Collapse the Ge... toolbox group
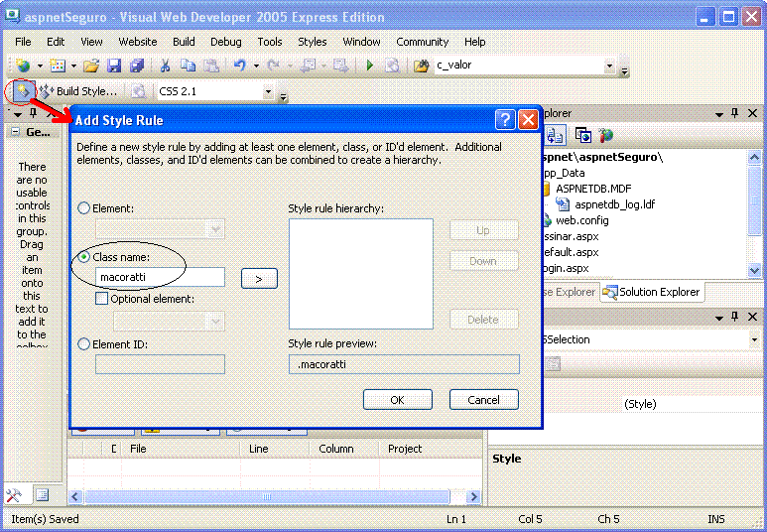The image size is (767, 532). 16,132
